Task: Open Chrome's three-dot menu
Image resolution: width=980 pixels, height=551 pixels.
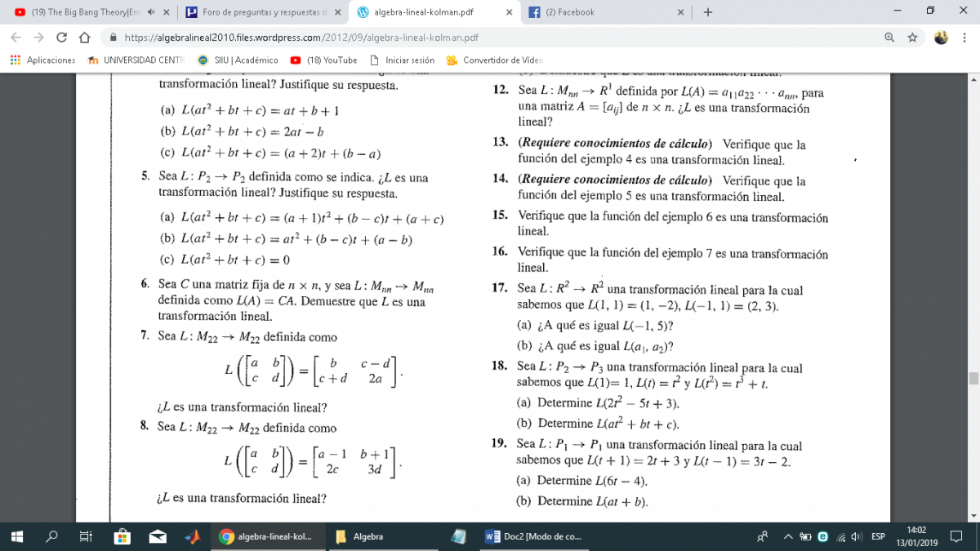Action: (x=964, y=38)
